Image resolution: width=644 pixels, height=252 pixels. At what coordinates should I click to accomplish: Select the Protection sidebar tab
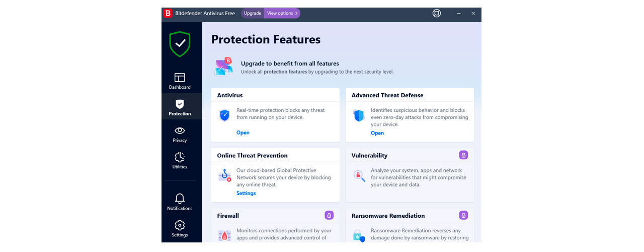[180, 107]
